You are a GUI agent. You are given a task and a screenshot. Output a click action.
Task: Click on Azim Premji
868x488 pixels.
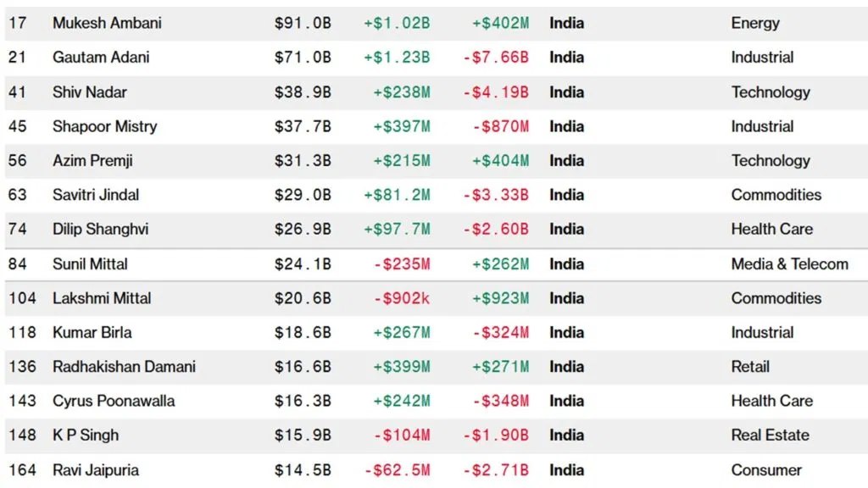(x=92, y=160)
